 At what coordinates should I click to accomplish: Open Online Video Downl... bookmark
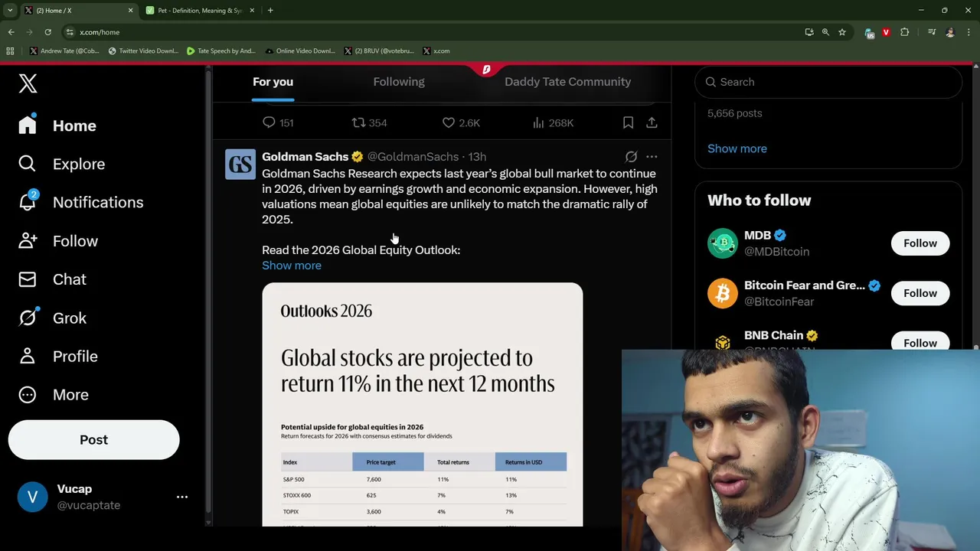coord(300,51)
